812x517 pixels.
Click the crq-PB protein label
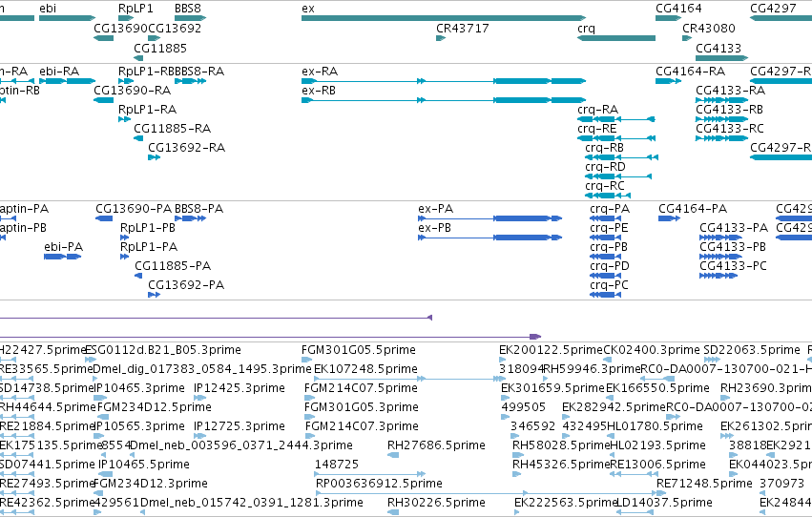pos(609,247)
